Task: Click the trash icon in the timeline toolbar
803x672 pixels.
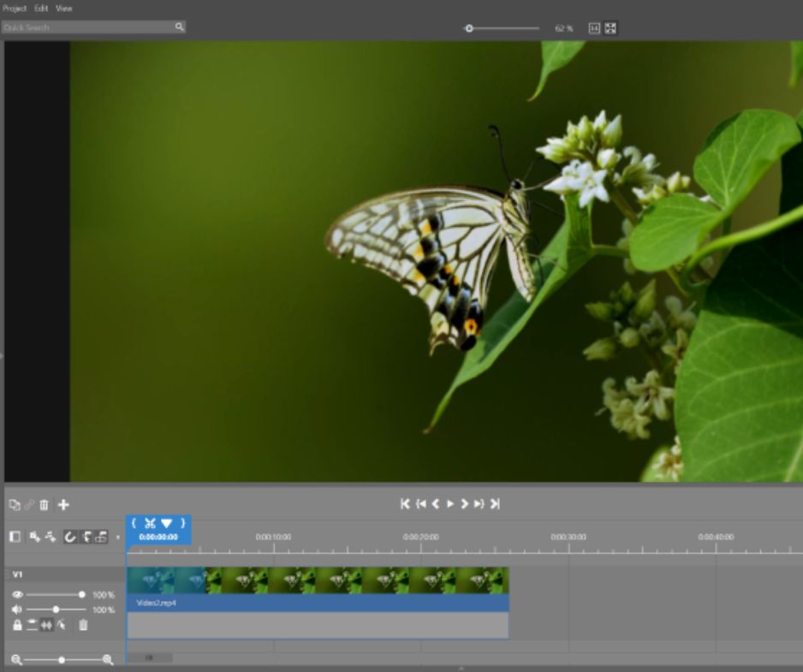Action: (x=44, y=505)
